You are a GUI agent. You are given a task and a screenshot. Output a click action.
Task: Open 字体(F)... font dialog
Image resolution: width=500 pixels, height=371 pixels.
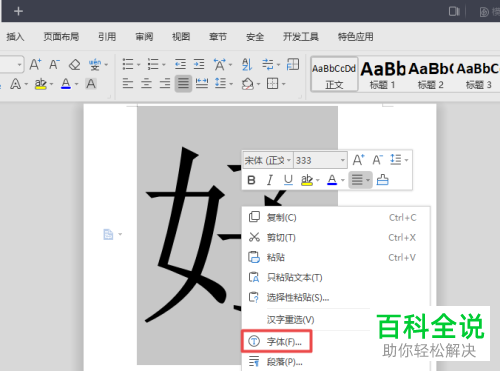(x=277, y=341)
